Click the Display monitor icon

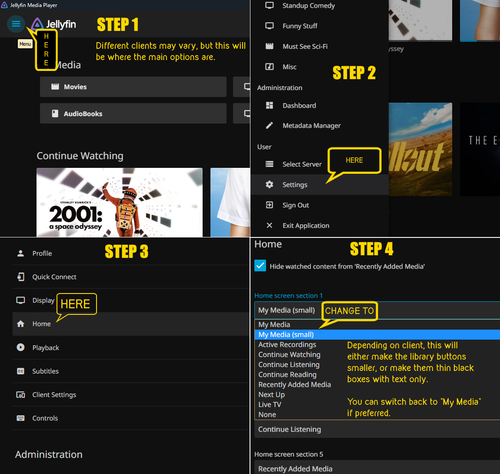[x=21, y=300]
